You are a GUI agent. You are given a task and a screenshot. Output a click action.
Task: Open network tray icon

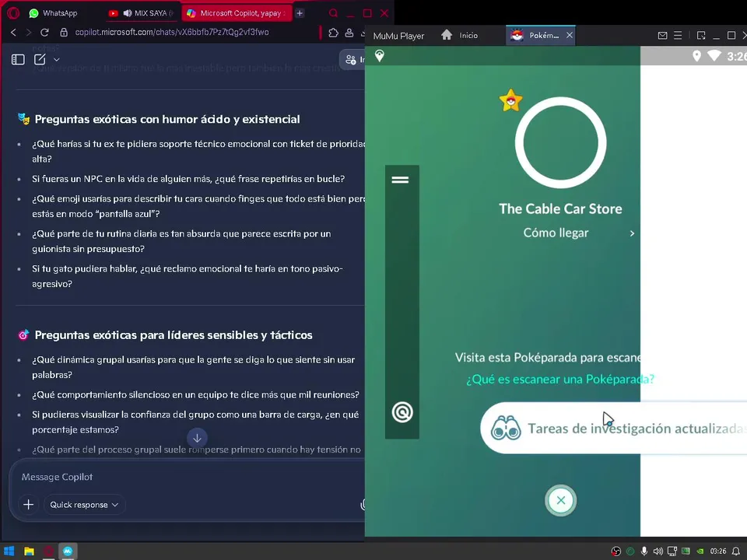point(672,551)
